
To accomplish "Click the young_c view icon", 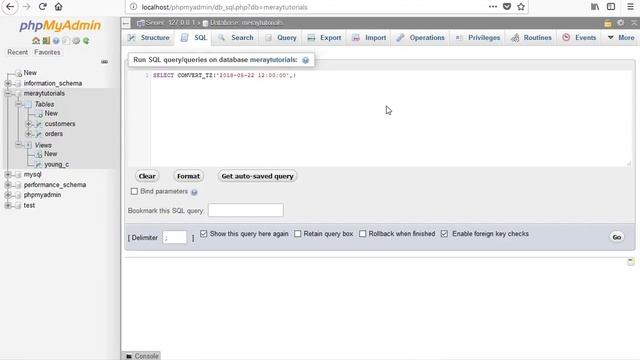I will pos(38,164).
